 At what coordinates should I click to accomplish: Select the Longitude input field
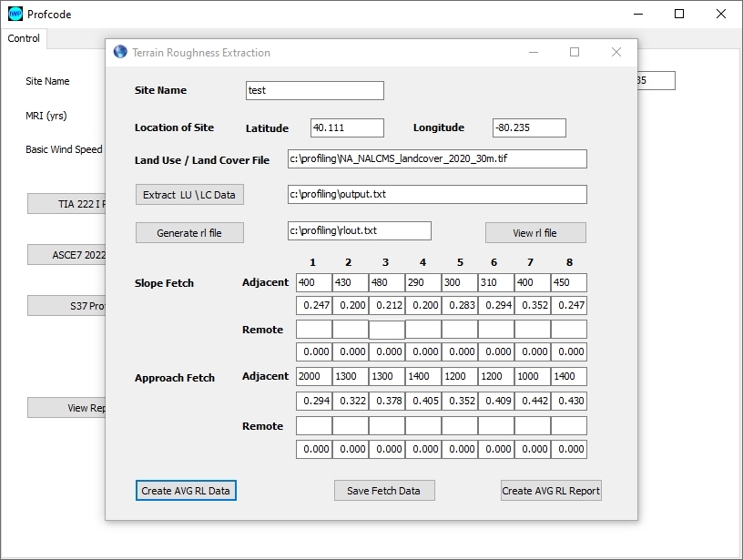tap(529, 128)
